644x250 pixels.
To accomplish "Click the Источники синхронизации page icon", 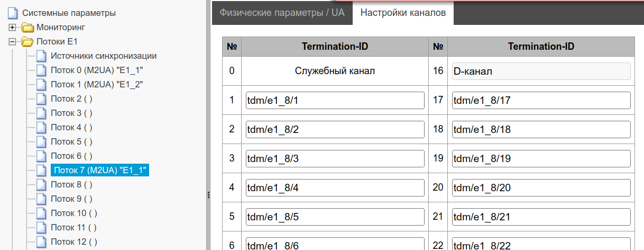I will click(x=42, y=56).
